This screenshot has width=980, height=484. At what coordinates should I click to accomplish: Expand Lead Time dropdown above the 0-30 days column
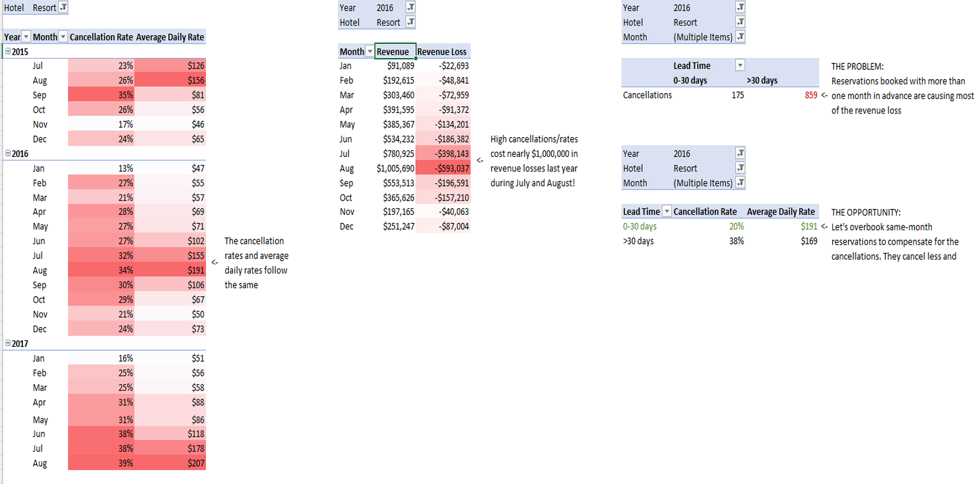[x=740, y=66]
